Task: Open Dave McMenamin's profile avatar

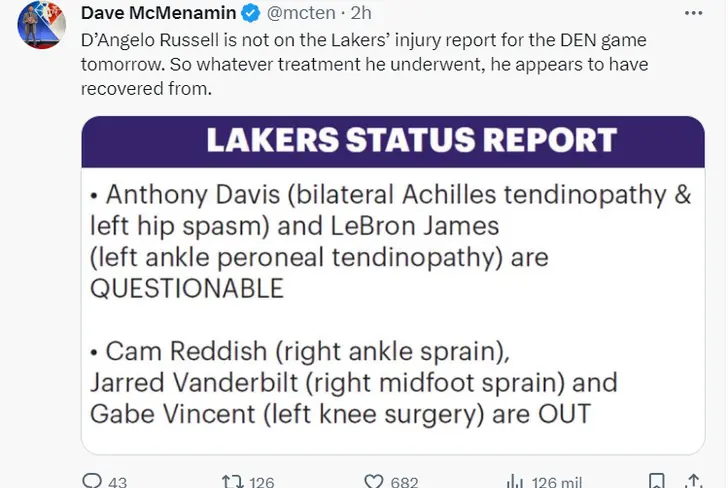Action: coord(41,25)
